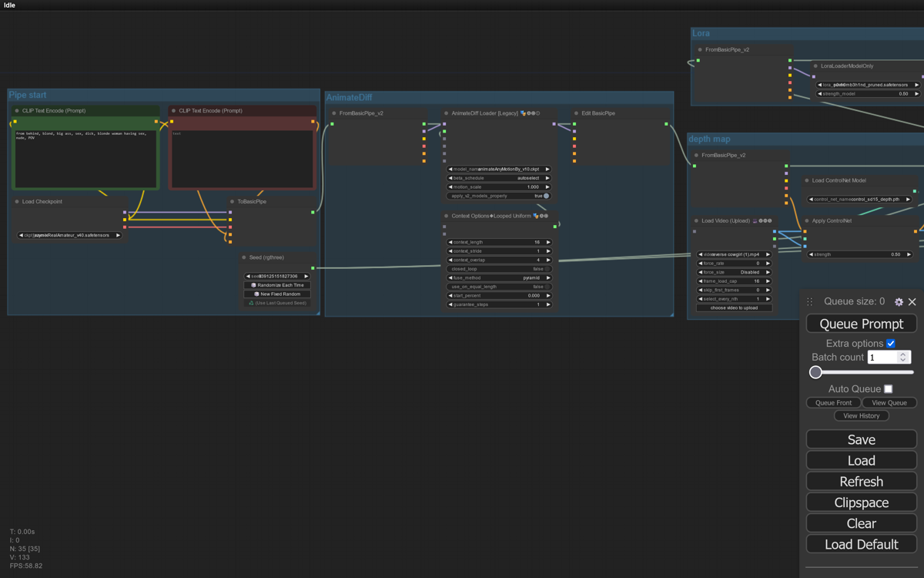Click the queue panel drag handle

[810, 302]
